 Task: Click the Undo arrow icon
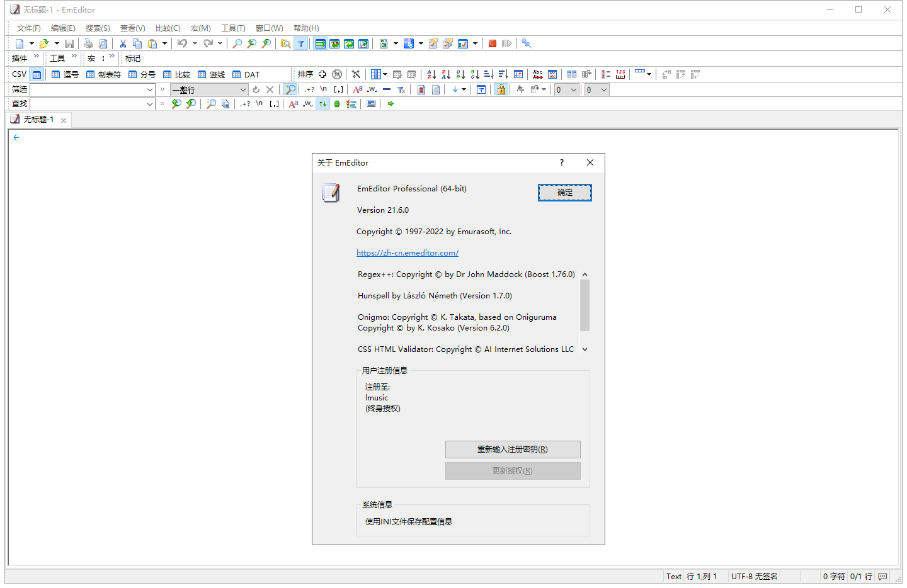coord(182,43)
